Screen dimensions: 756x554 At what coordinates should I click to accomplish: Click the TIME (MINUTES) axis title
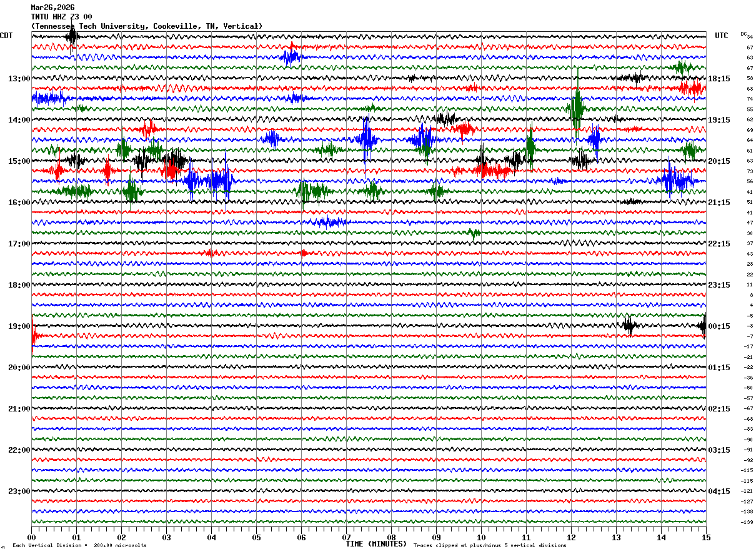point(376,544)
